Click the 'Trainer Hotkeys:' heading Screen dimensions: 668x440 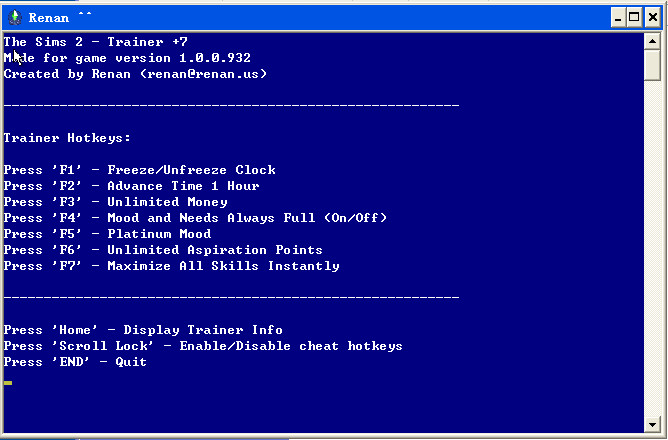(67, 138)
